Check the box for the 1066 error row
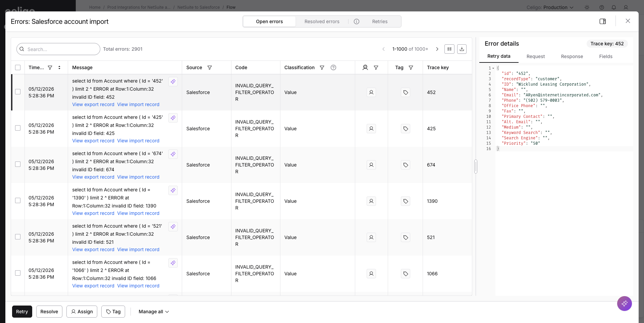 tap(18, 273)
